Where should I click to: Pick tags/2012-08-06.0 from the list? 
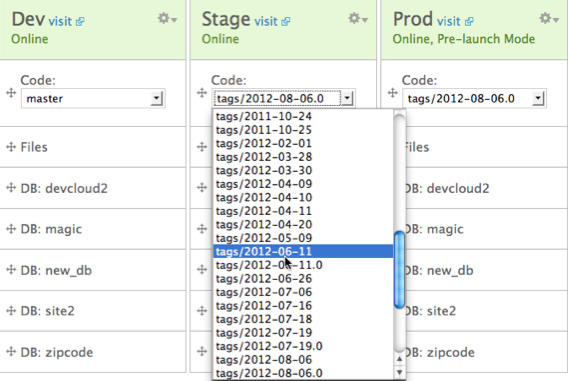click(x=303, y=373)
